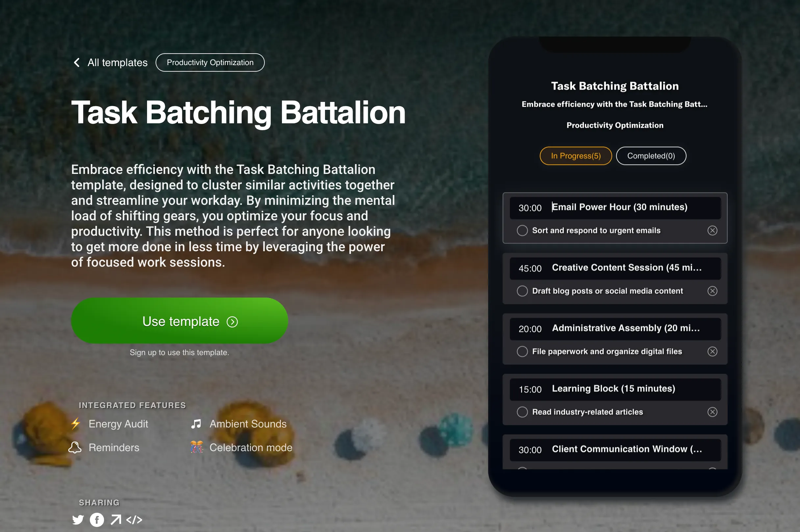Switch to the Completed(0) tab
Screen dimensions: 800x532
[x=651, y=156]
